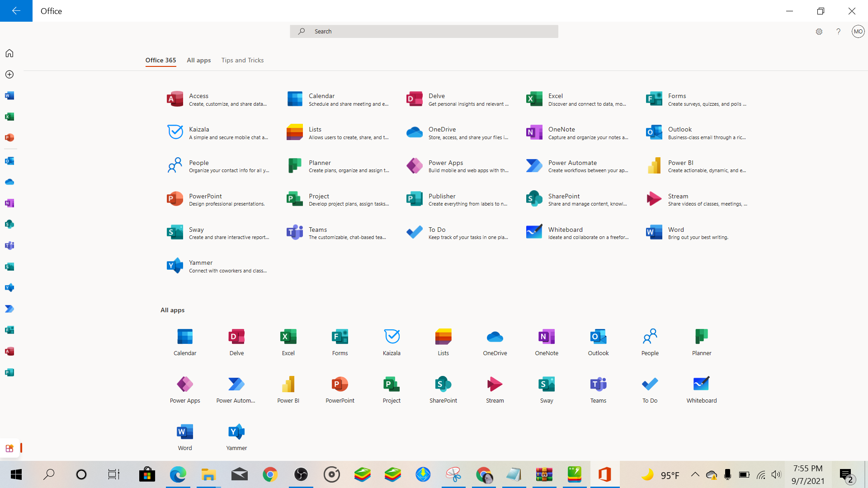The height and width of the screenshot is (488, 868).
Task: Click the Create new plus sidebar icon
Action: (9, 75)
